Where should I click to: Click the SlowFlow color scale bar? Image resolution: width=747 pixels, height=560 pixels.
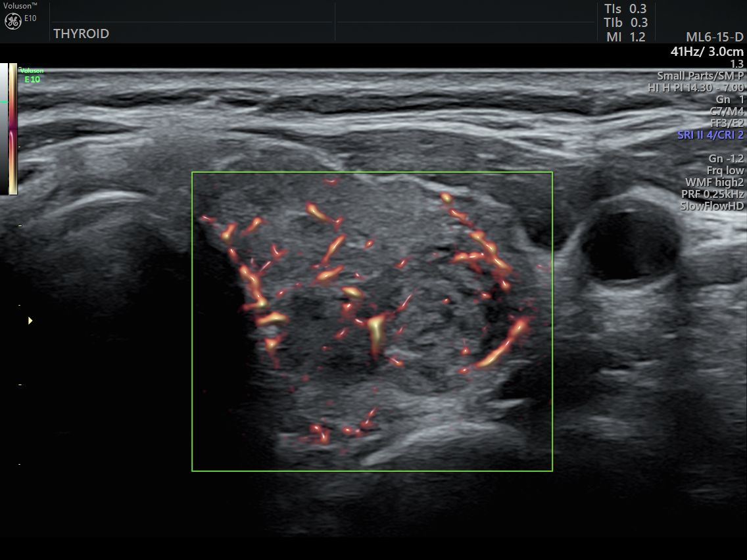13,129
